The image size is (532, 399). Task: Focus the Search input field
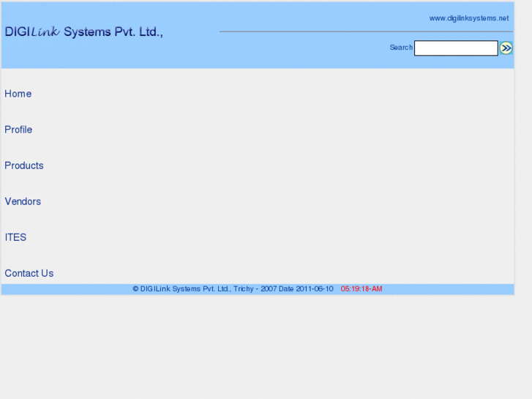[x=456, y=48]
